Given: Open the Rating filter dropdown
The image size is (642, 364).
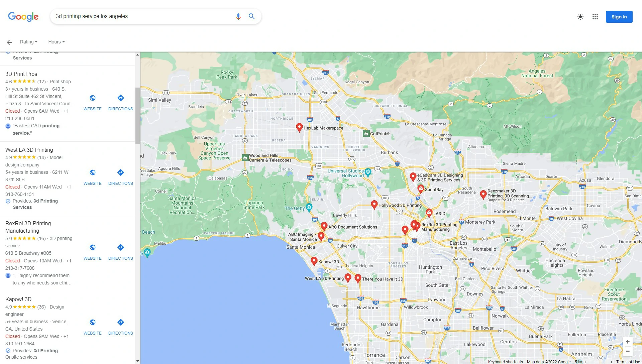Looking at the screenshot, I should tap(28, 42).
